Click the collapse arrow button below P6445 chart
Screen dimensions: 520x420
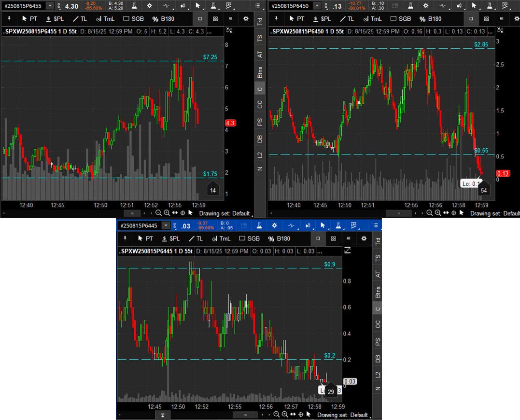tap(163, 415)
